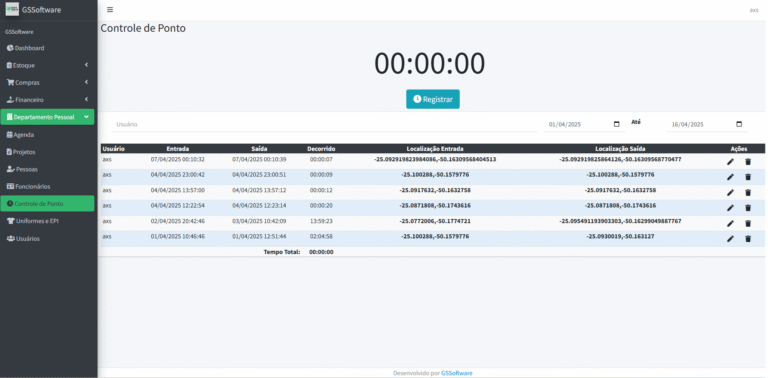The width and height of the screenshot is (768, 378).
Task: Open calendar picker for 16/04/2025 end date
Action: click(739, 124)
